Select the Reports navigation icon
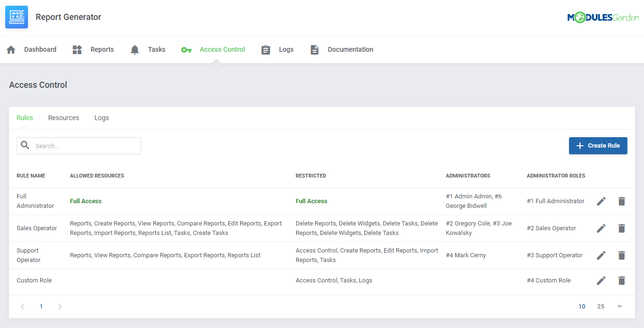The height and width of the screenshot is (328, 644). click(76, 49)
